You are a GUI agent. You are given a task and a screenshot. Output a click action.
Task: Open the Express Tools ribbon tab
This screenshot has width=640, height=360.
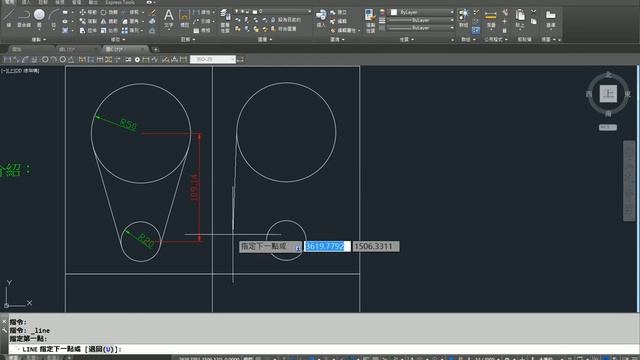point(120,2)
